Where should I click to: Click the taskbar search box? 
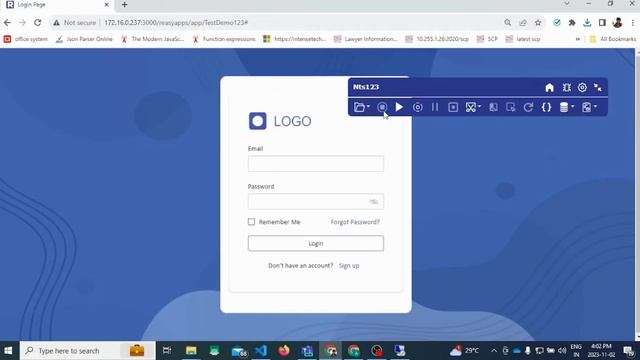[x=87, y=351]
